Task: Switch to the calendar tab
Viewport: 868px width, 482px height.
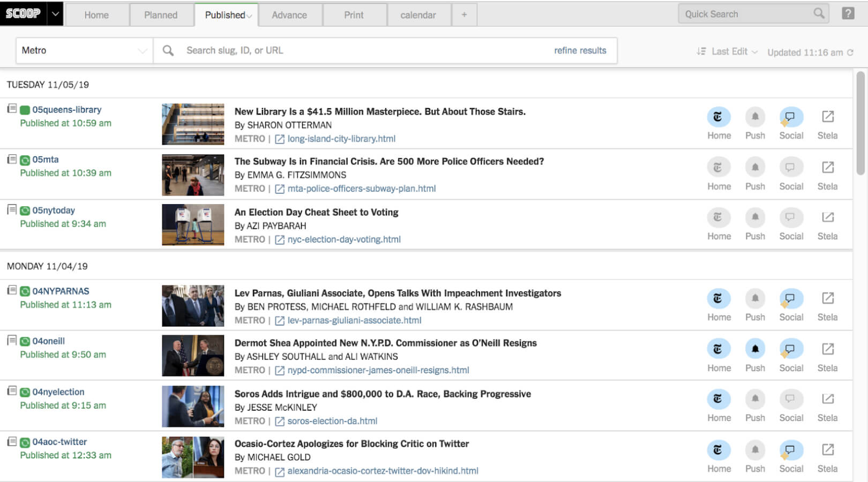Action: pos(418,15)
